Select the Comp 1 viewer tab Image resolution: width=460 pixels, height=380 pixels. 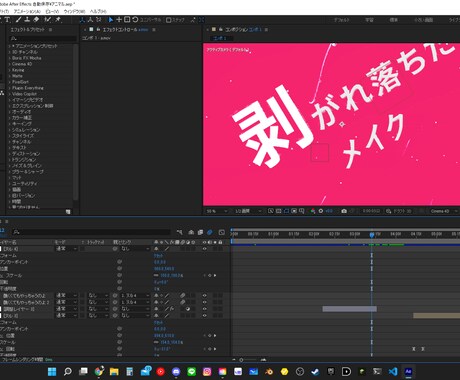(220, 38)
